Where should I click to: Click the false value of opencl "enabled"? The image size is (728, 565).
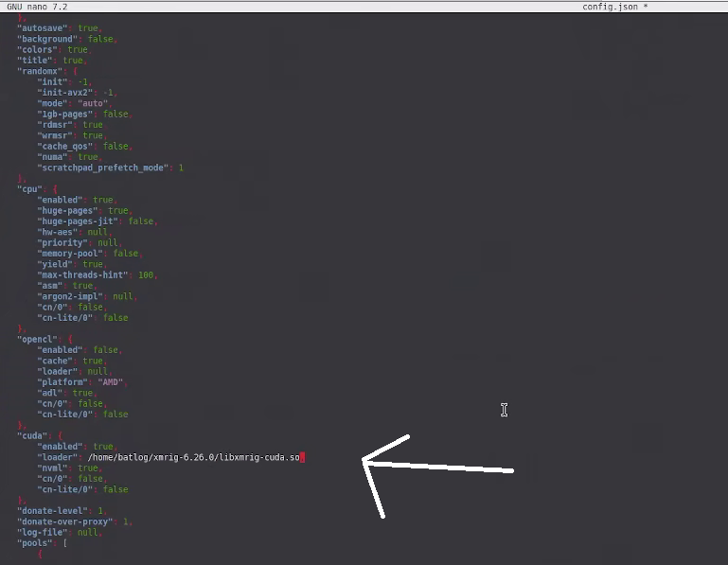coord(105,350)
